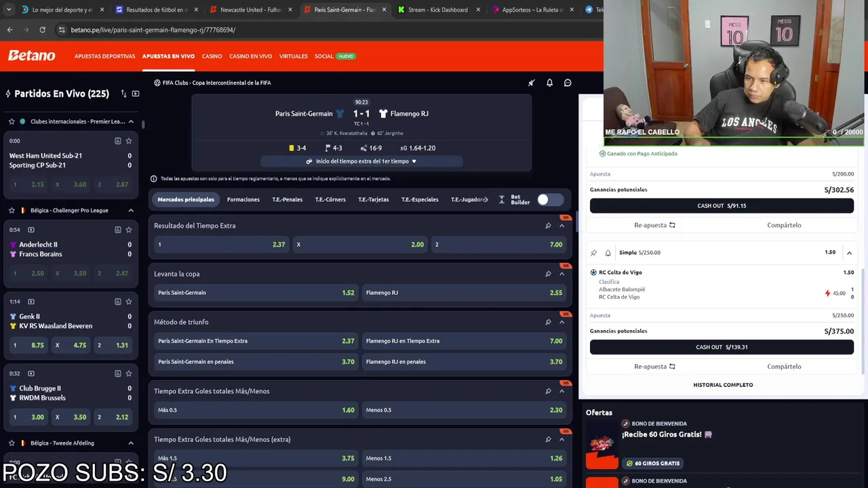Favorite the Bélgica Tweede Afdeling star
The height and width of the screenshot is (488, 868).
click(12, 443)
